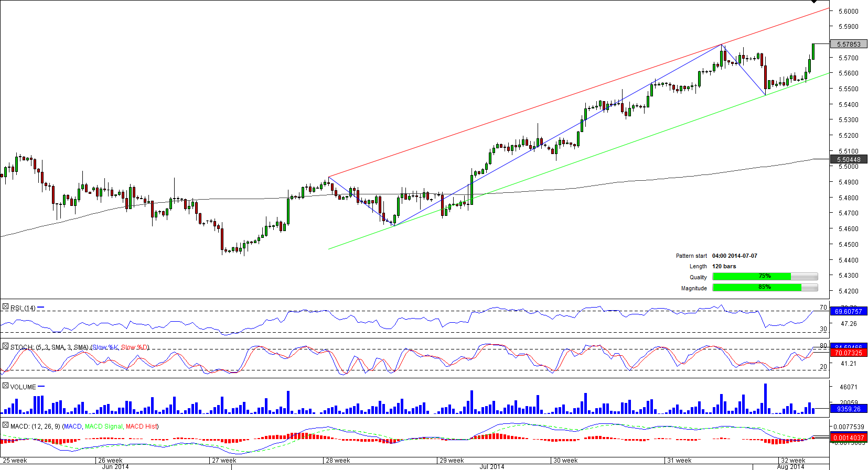Click the 31 week time axis label
The height and width of the screenshot is (470, 868).
click(x=680, y=461)
